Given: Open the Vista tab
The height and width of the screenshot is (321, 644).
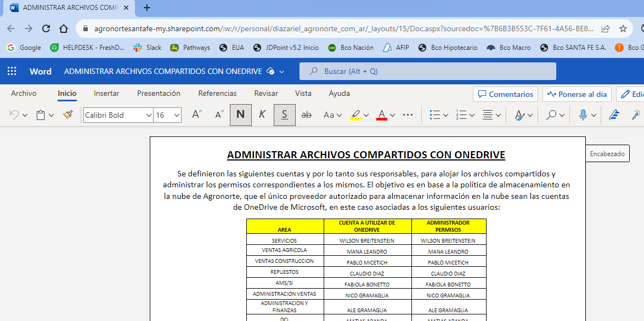Looking at the screenshot, I should tap(303, 94).
